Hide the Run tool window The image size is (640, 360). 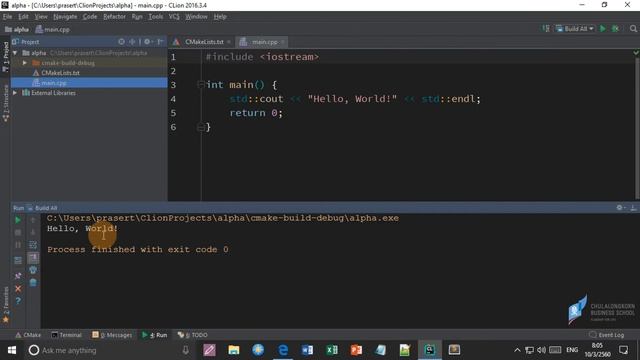(x=633, y=208)
